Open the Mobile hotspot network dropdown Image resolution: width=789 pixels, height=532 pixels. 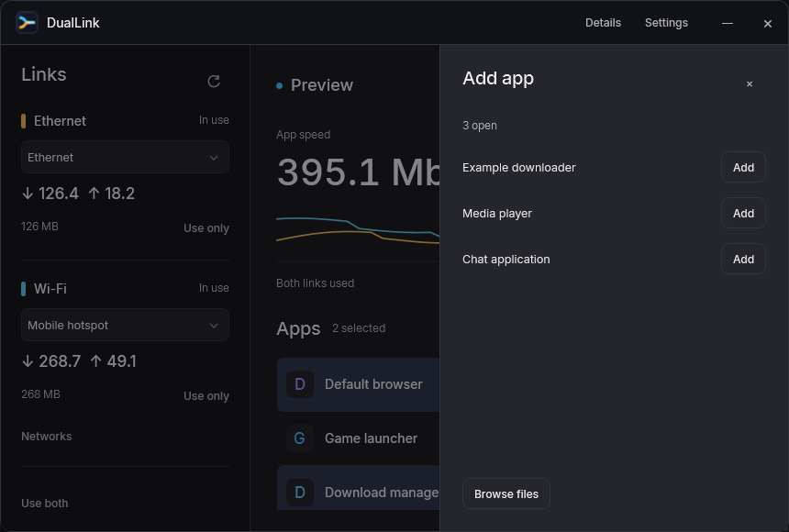tap(125, 325)
